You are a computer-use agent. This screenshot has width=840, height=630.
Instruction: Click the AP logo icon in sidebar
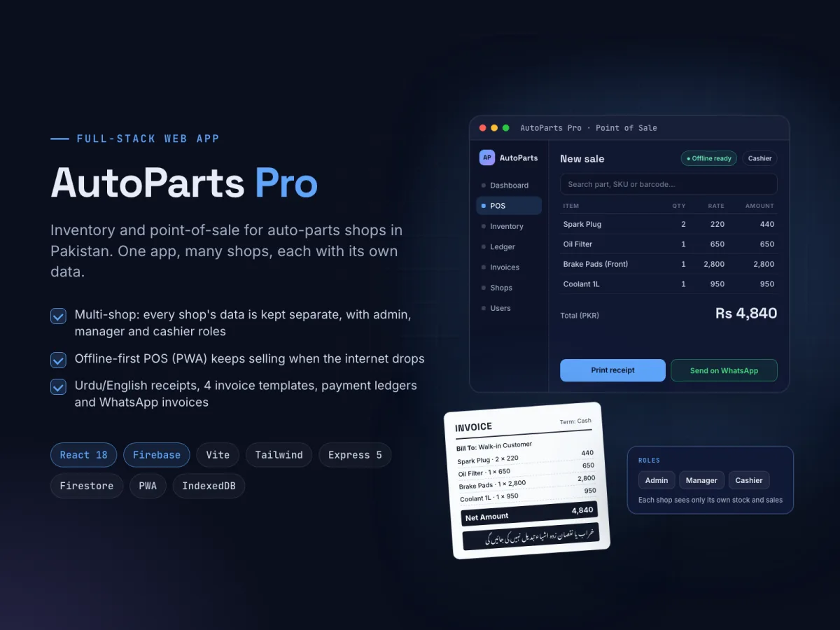[486, 157]
